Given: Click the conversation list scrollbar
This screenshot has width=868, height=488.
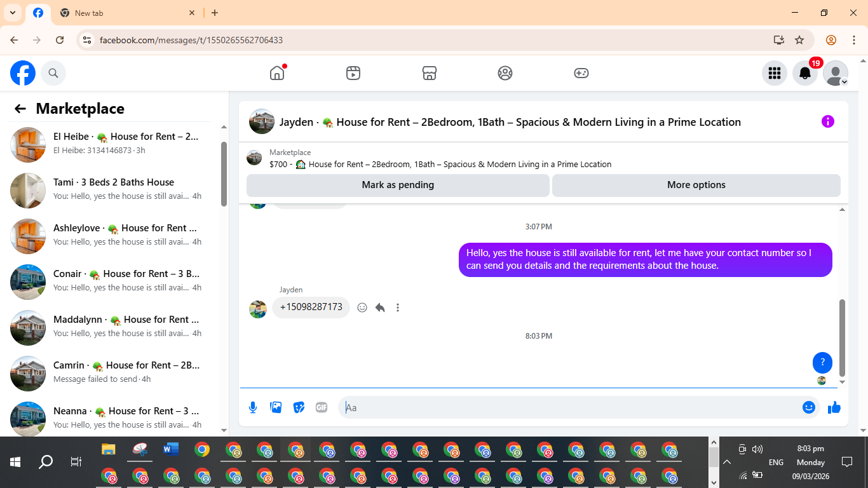Looking at the screenshot, I should tap(224, 173).
